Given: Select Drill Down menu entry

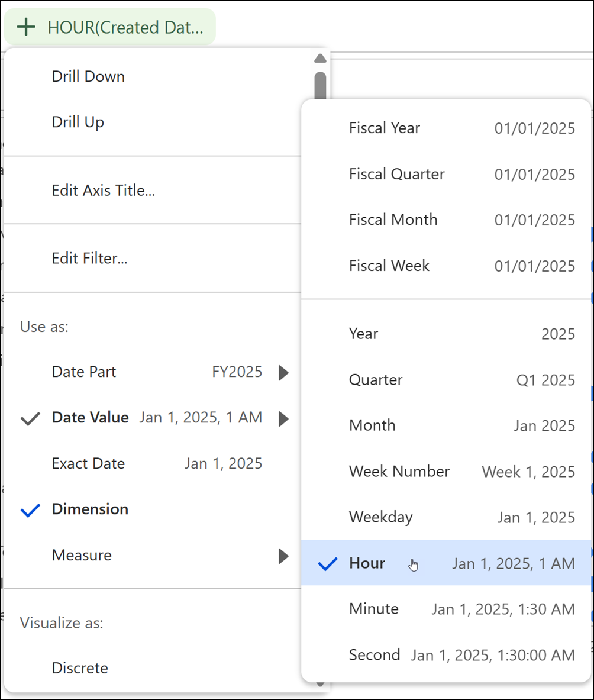Looking at the screenshot, I should (x=153, y=76).
